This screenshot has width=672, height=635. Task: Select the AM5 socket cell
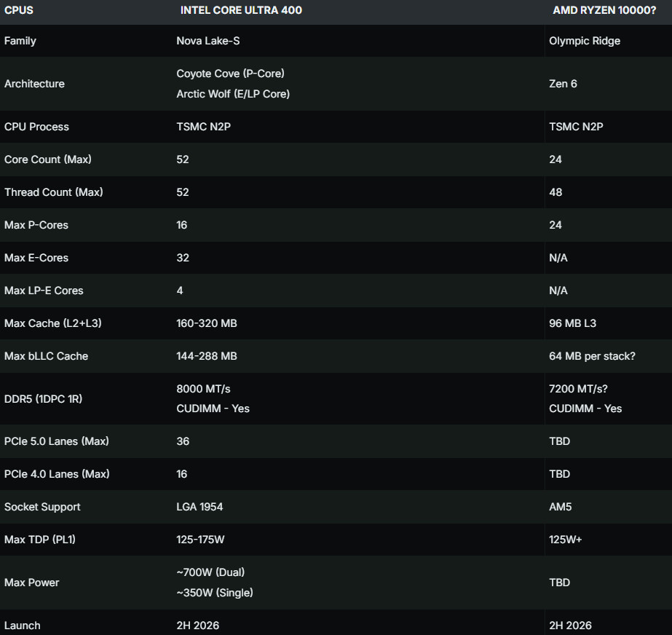coord(560,506)
